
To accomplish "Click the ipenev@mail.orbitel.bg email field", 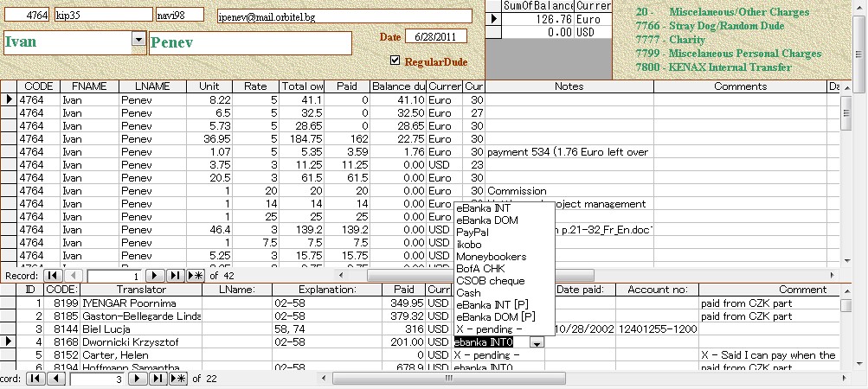I will click(x=344, y=16).
